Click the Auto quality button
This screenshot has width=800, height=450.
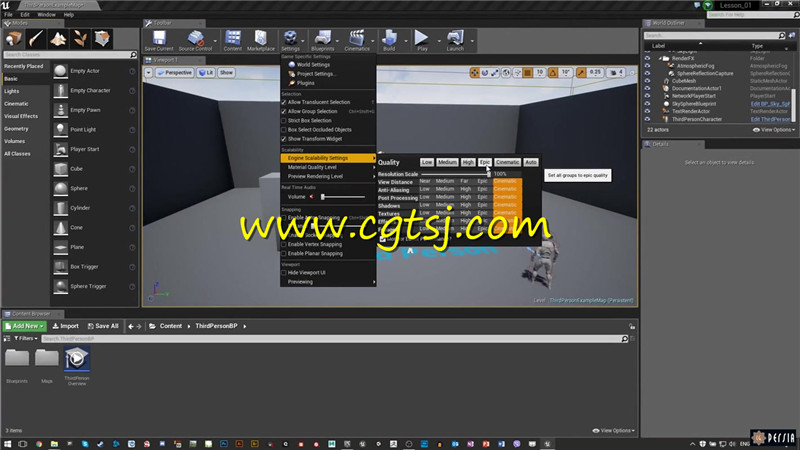(531, 162)
